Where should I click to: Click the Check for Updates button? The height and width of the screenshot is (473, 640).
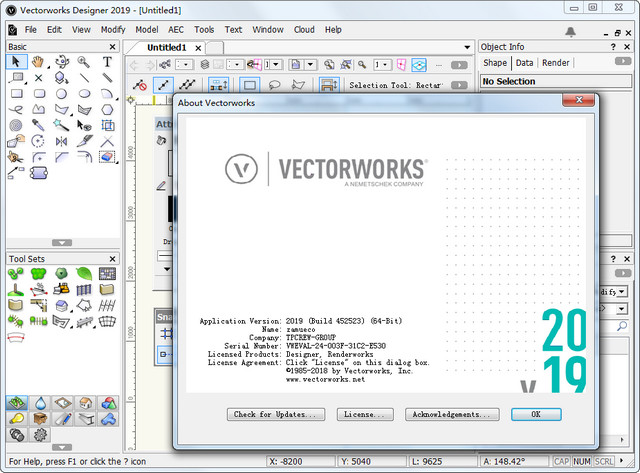tap(274, 414)
